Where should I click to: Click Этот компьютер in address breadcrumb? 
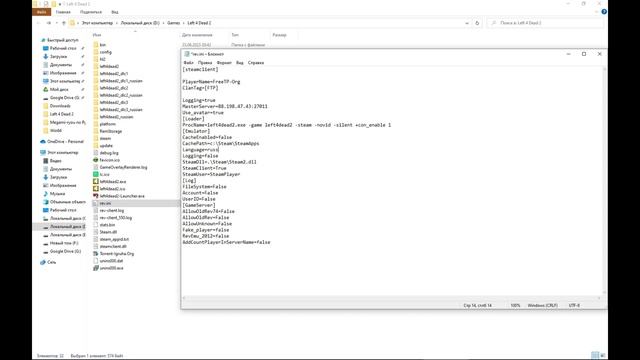pos(97,23)
